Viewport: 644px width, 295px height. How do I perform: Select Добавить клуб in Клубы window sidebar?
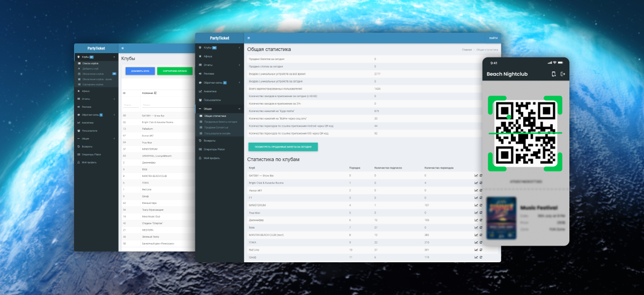point(96,69)
